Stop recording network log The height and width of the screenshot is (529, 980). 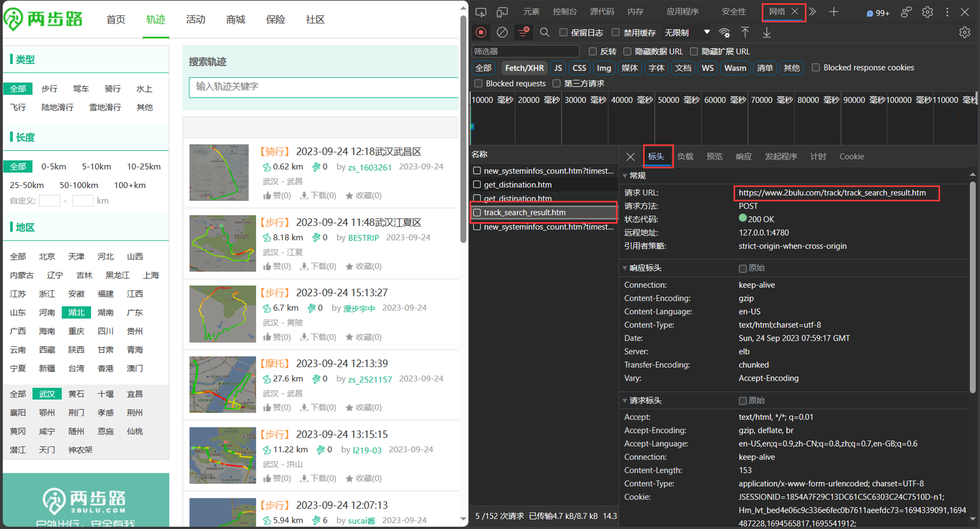pyautogui.click(x=481, y=32)
